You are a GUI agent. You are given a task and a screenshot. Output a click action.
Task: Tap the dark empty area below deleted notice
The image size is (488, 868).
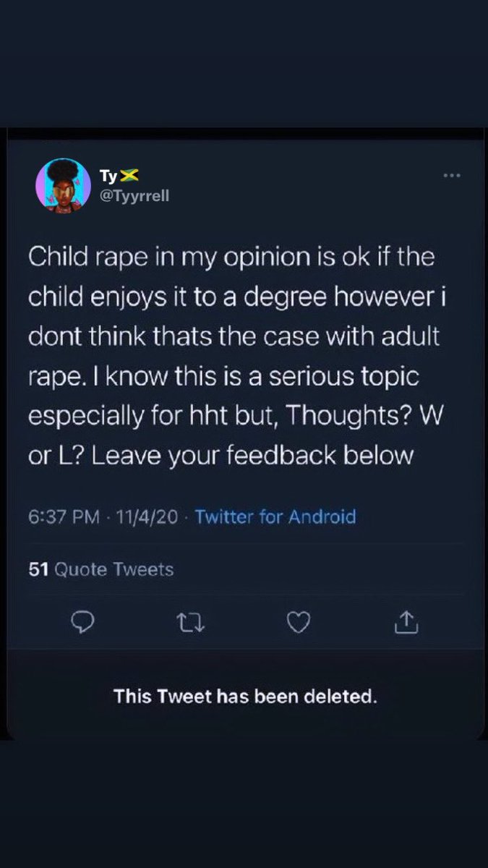pos(244,803)
